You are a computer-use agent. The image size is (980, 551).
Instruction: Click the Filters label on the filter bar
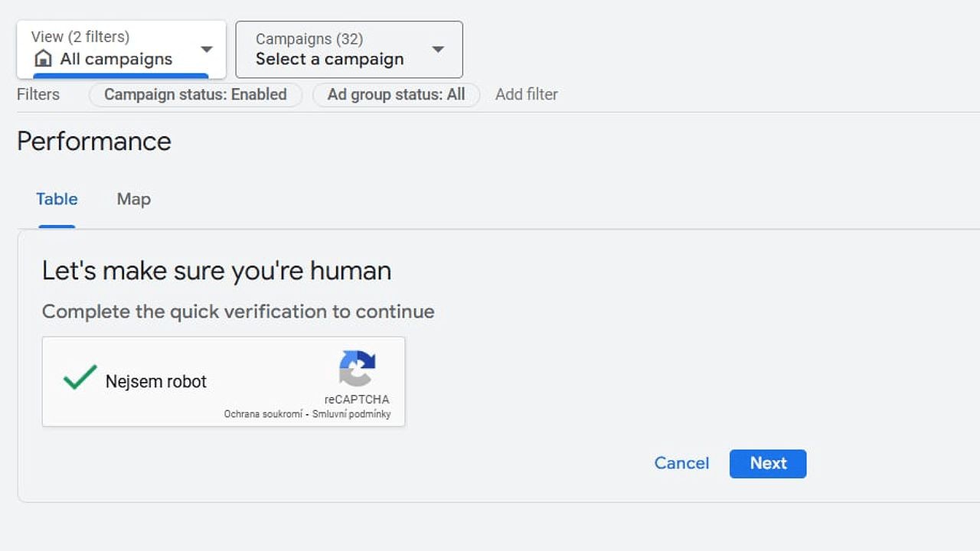[38, 94]
